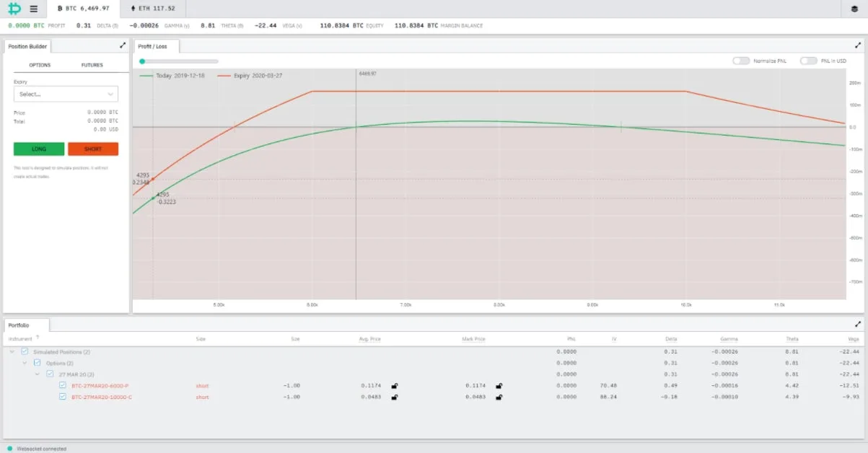Open the hamburger menu
This screenshot has width=868, height=453.
point(34,9)
